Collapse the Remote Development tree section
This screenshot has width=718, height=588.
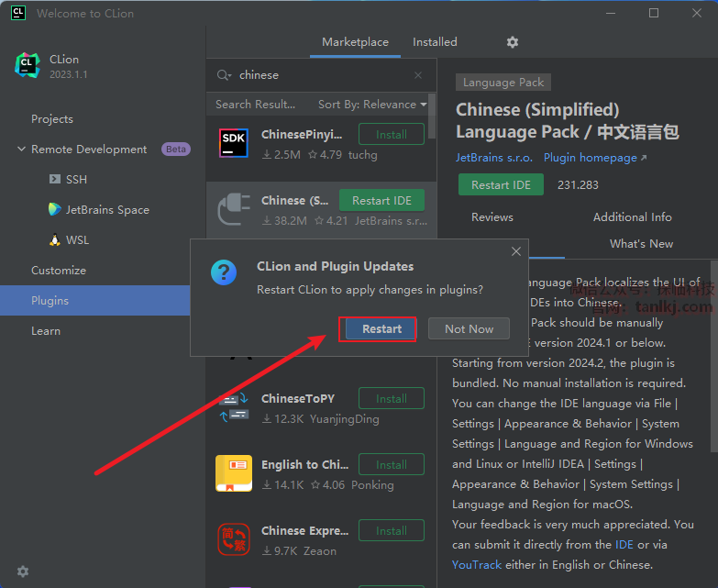[21, 150]
